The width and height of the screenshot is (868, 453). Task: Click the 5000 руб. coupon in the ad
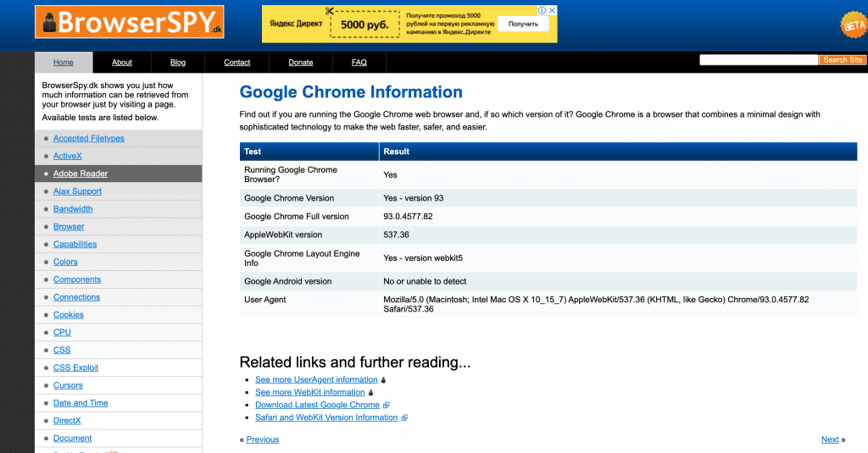coord(364,25)
